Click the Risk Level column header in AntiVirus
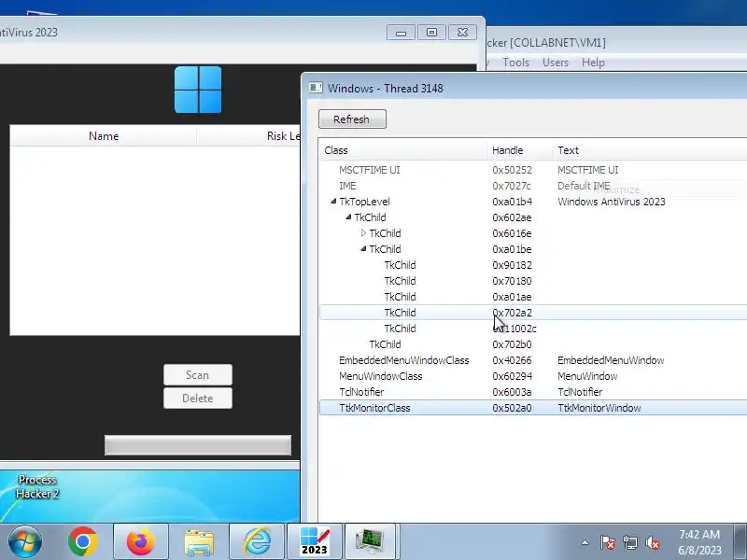747x560 pixels. [248, 136]
